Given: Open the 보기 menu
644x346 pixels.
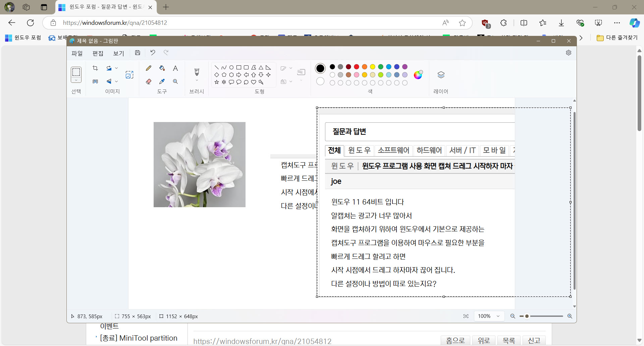Looking at the screenshot, I should tap(119, 53).
